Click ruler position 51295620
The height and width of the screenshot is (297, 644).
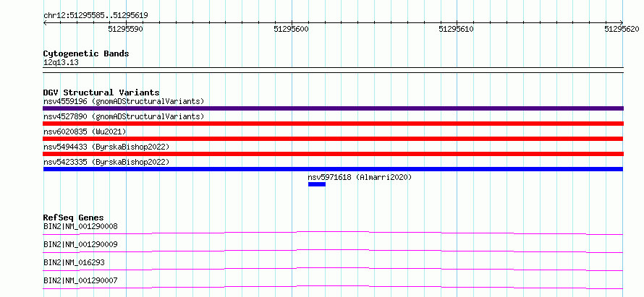coord(622,29)
